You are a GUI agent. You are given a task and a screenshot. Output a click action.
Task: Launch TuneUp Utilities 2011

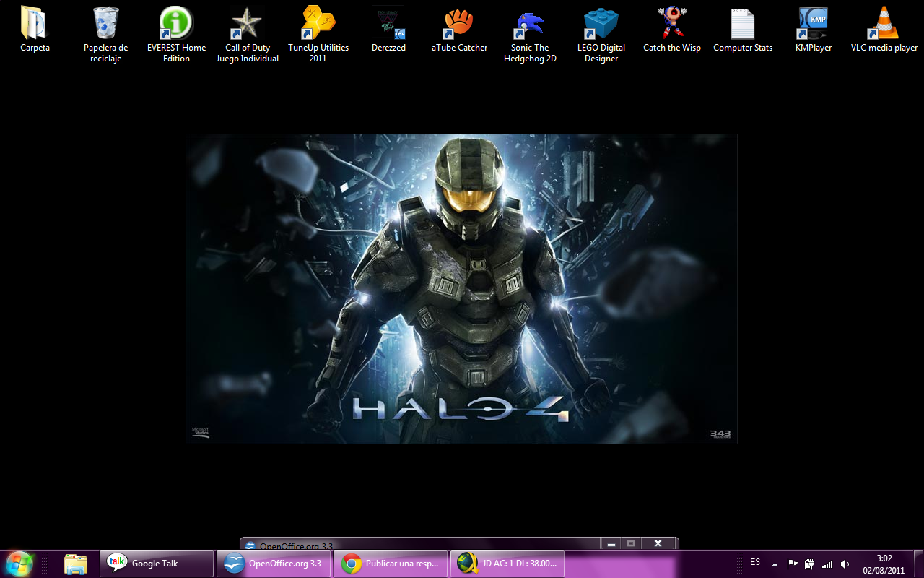pyautogui.click(x=318, y=22)
